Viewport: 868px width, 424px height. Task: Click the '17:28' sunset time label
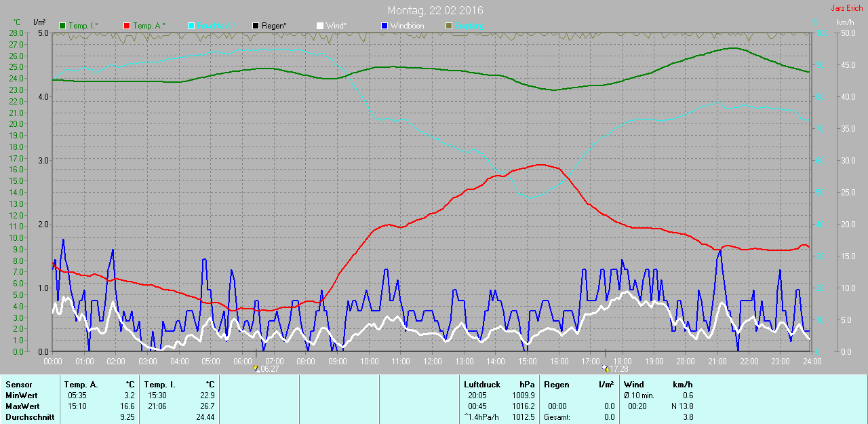(x=618, y=370)
